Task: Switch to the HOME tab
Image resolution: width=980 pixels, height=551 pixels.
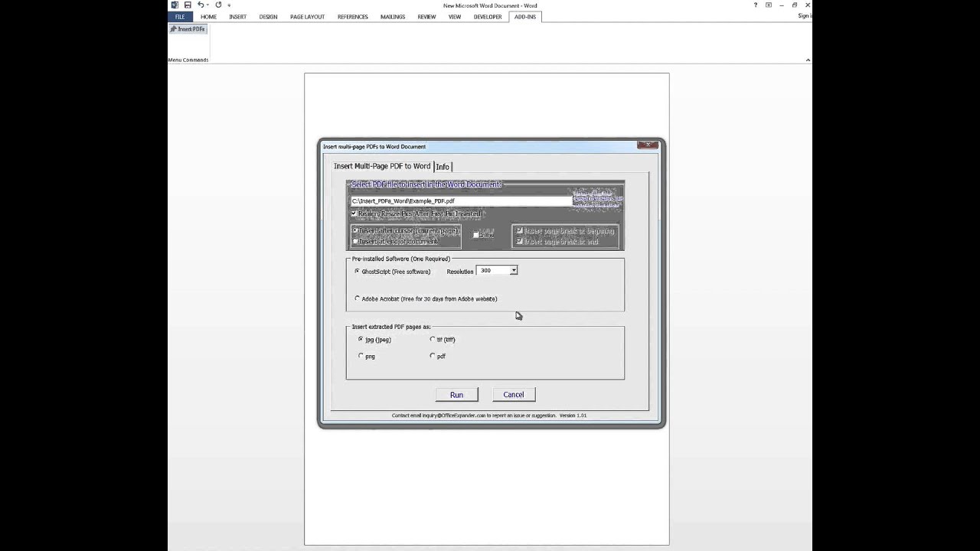Action: coord(208,17)
